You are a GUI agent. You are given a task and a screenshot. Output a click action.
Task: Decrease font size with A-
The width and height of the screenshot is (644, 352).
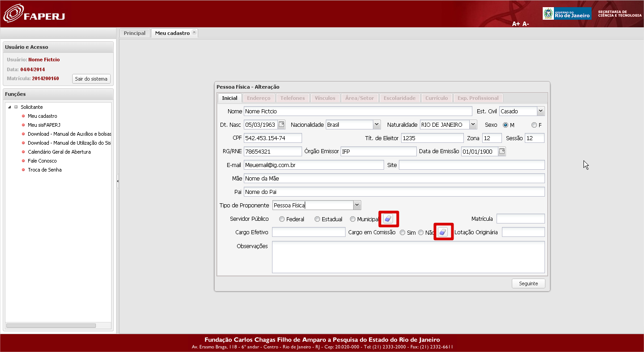pyautogui.click(x=525, y=24)
